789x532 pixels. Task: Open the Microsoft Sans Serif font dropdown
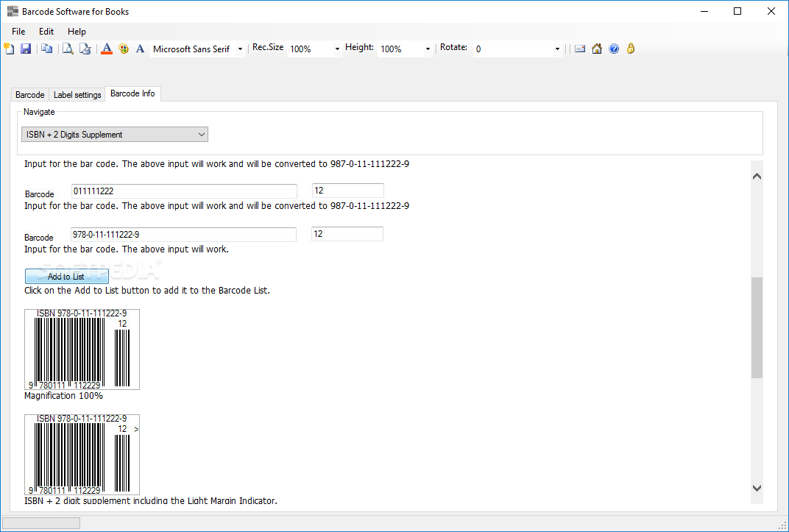click(240, 49)
